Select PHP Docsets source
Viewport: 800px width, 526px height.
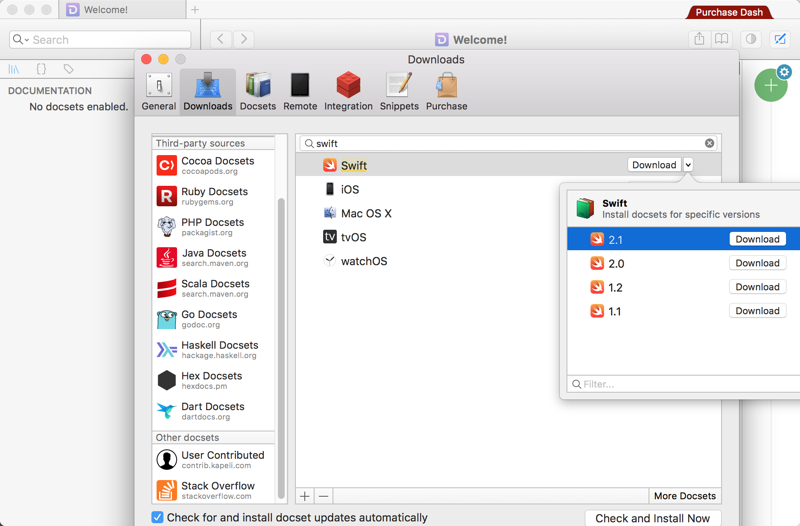pos(213,227)
